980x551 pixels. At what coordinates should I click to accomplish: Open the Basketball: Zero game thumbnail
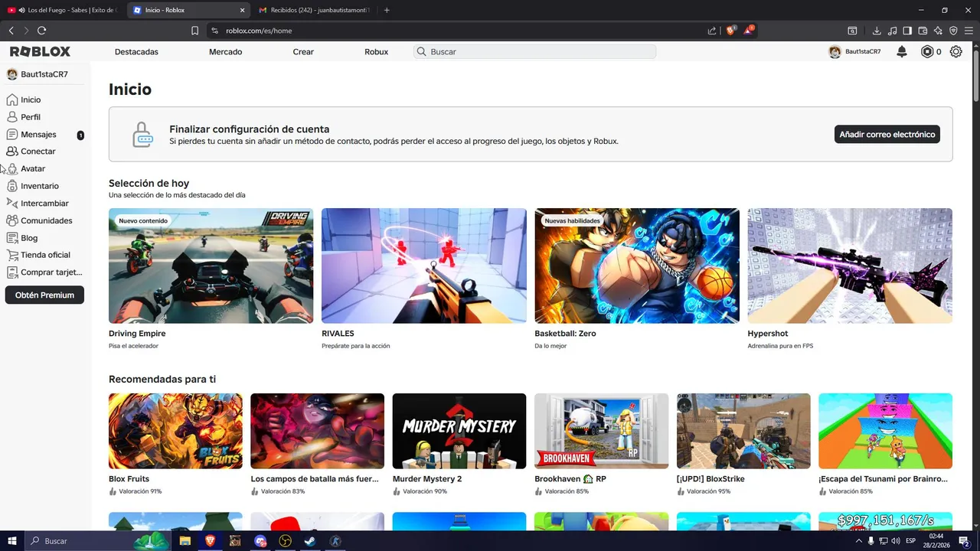(637, 266)
